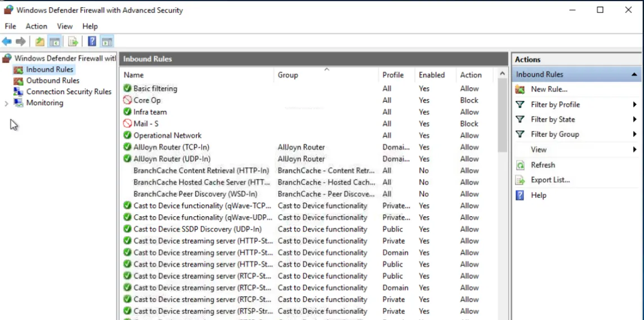This screenshot has width=644, height=320.
Task: Expand the Monitoring tree node
Action: coord(6,104)
